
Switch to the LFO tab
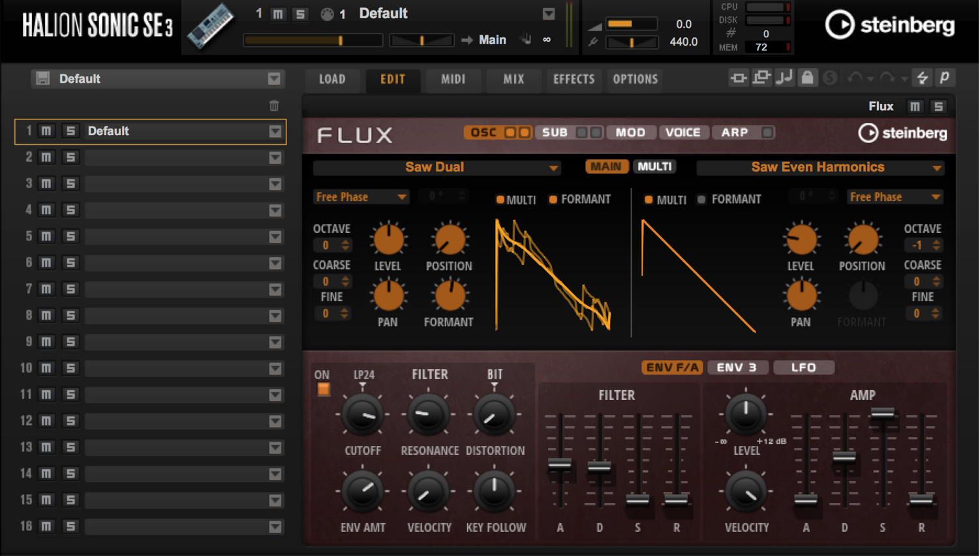804,367
